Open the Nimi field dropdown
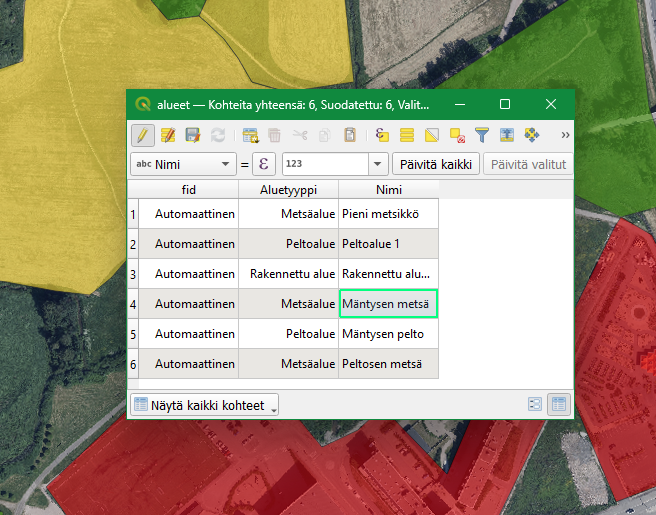Viewport: 656px width, 515px height. pyautogui.click(x=182, y=164)
